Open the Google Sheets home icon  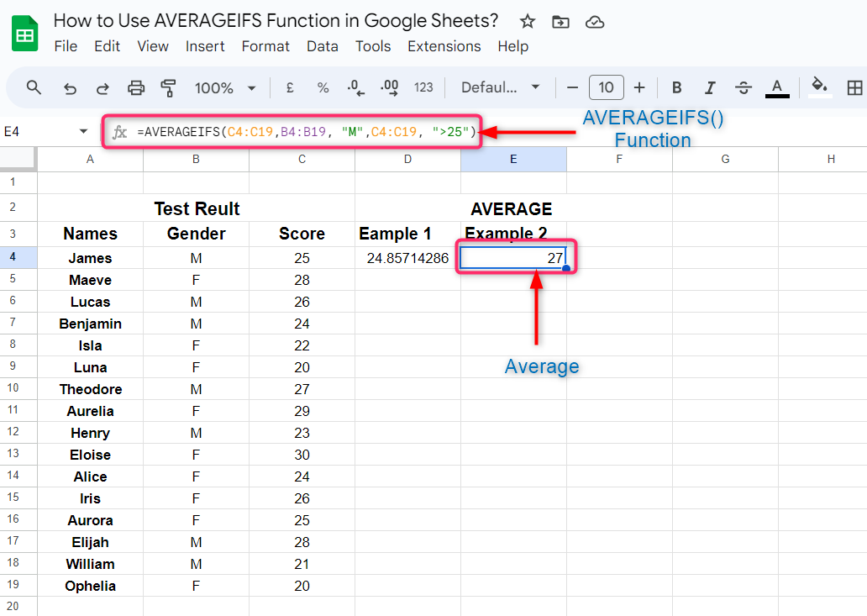coord(25,34)
